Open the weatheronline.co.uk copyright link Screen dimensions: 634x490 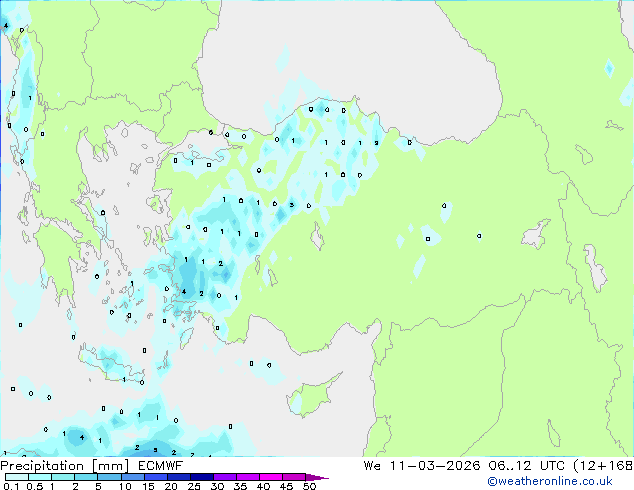tap(549, 481)
